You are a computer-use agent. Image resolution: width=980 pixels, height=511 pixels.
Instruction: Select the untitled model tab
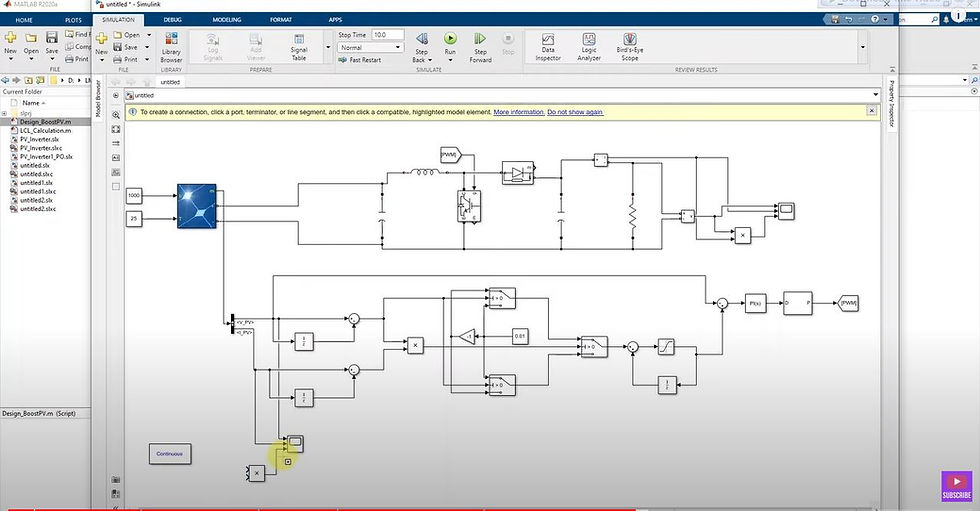(x=170, y=82)
